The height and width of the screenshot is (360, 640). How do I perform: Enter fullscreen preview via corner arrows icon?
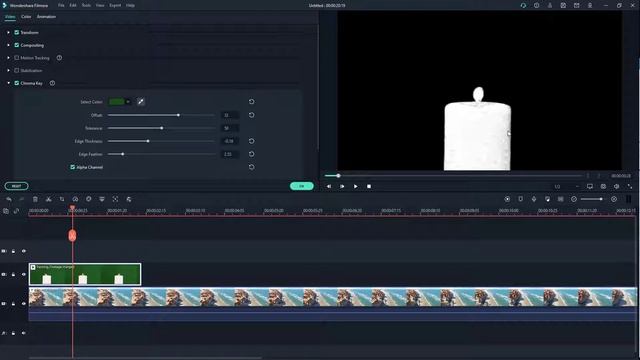click(630, 187)
